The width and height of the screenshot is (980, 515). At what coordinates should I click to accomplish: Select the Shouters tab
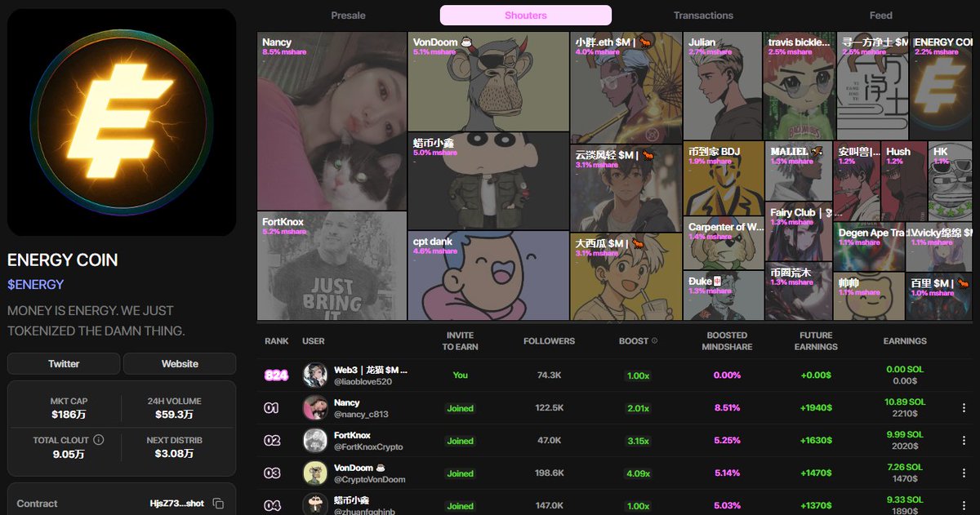point(526,16)
